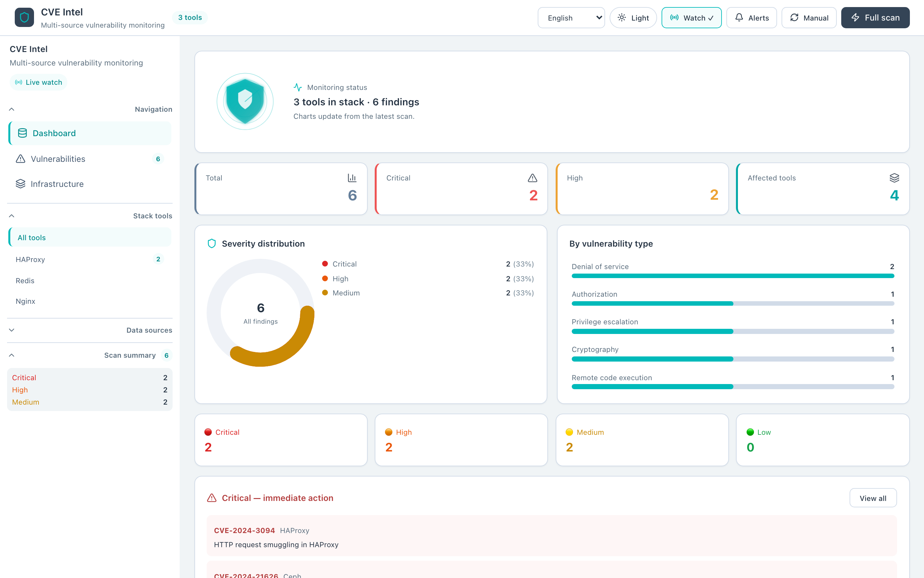Image resolution: width=924 pixels, height=578 pixels.
Task: Click the shield icon beside Severity distribution
Action: click(x=212, y=243)
